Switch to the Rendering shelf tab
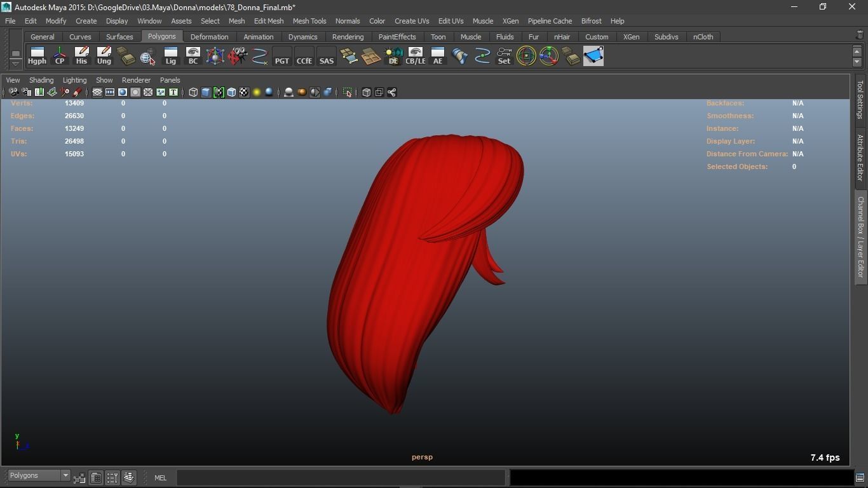This screenshot has height=488, width=868. pyautogui.click(x=348, y=37)
